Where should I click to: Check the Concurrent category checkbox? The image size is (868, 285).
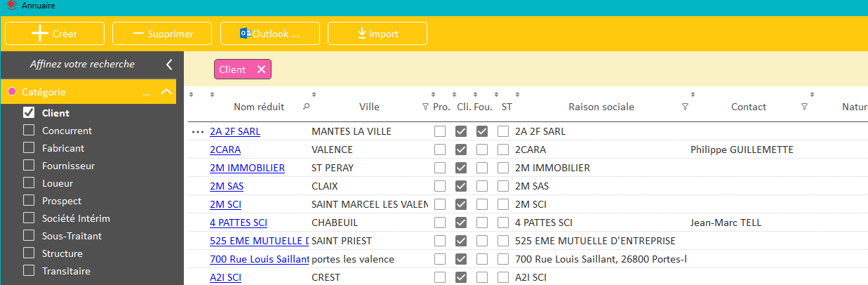click(x=29, y=130)
